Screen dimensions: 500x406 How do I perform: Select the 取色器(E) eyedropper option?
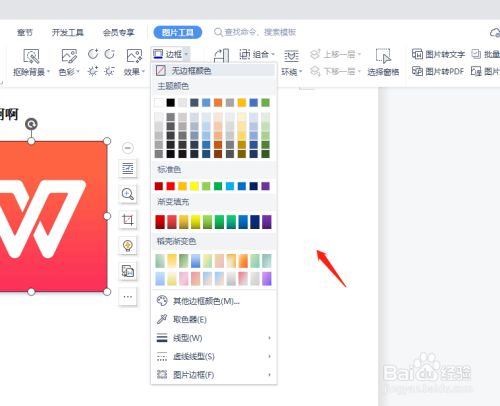[214, 320]
